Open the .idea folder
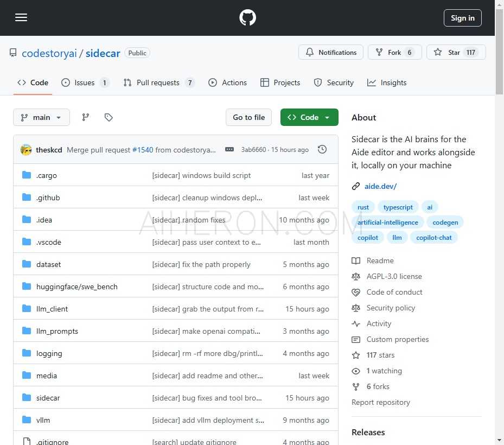The width and height of the screenshot is (504, 445). click(x=44, y=220)
